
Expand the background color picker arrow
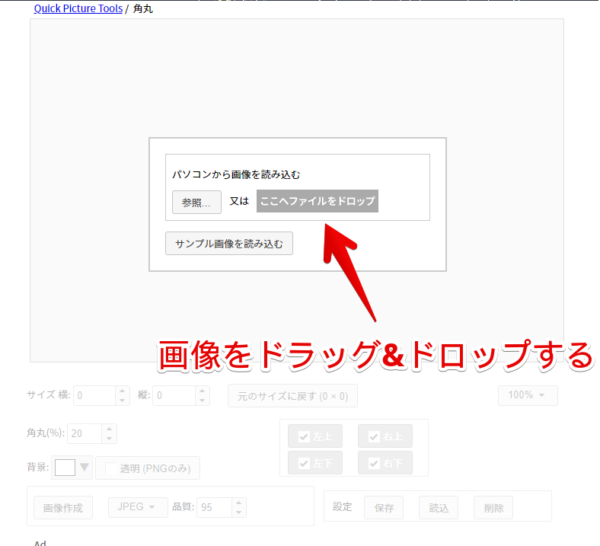tap(84, 467)
